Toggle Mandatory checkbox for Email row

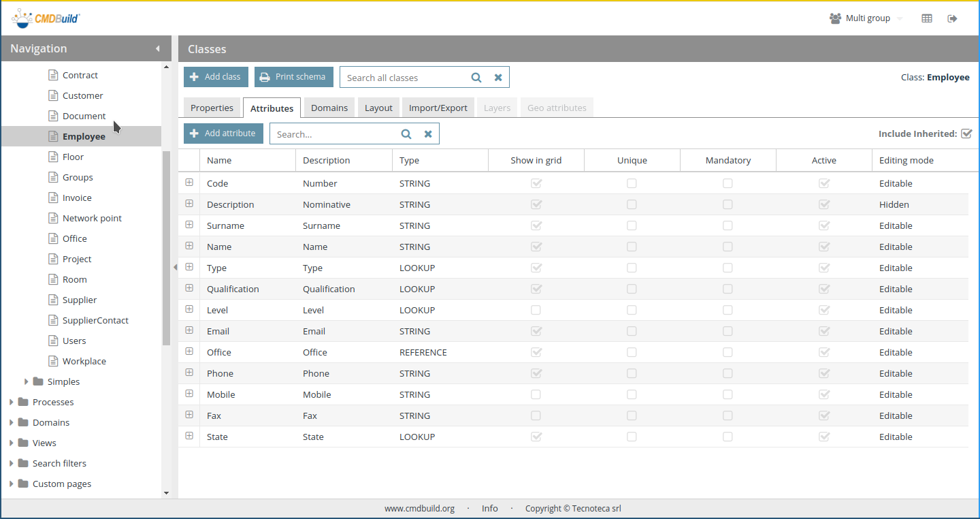(x=728, y=331)
